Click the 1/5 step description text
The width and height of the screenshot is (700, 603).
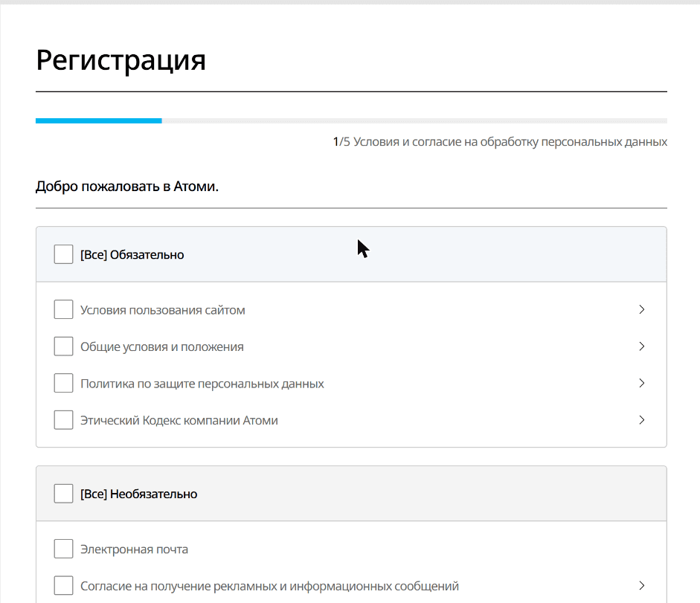click(x=500, y=142)
